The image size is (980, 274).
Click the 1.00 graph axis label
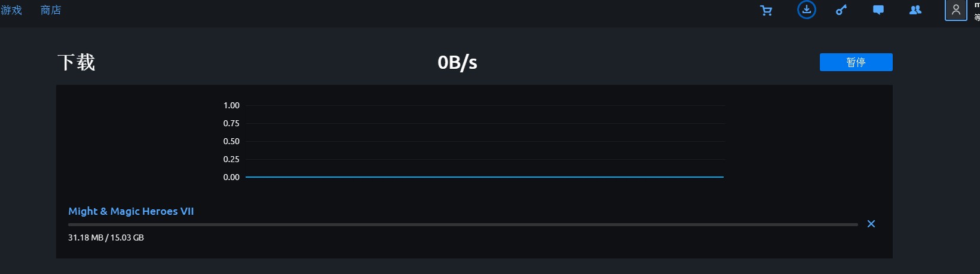tap(231, 105)
